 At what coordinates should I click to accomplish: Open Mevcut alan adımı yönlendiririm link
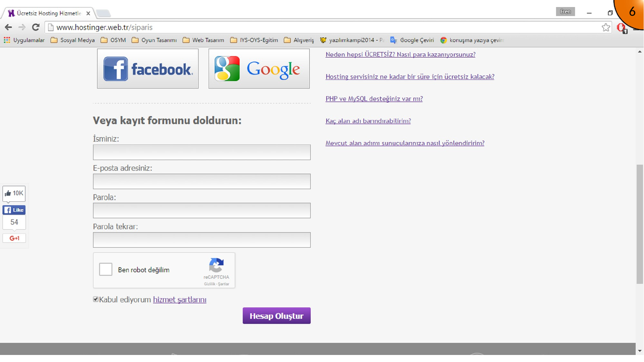pos(405,143)
